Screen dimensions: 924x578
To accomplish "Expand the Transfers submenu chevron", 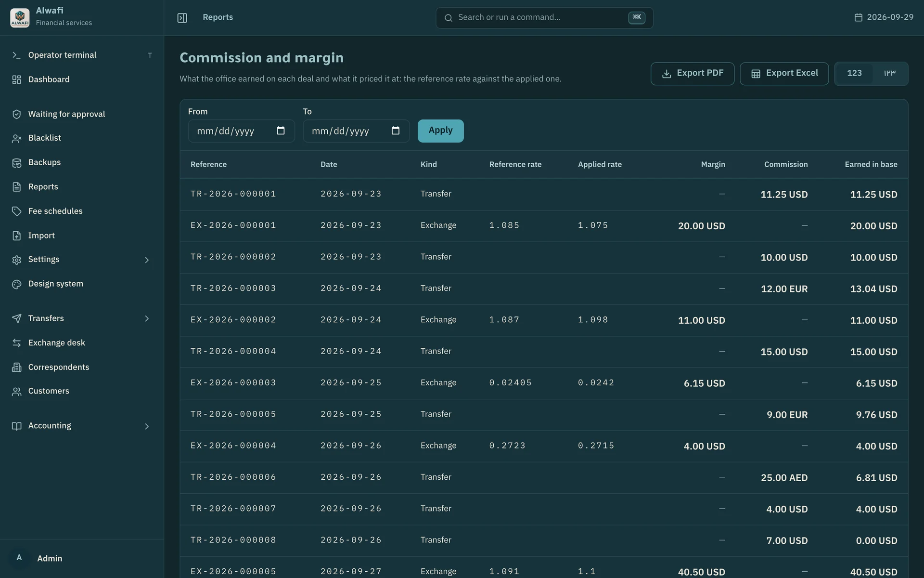I will [147, 319].
